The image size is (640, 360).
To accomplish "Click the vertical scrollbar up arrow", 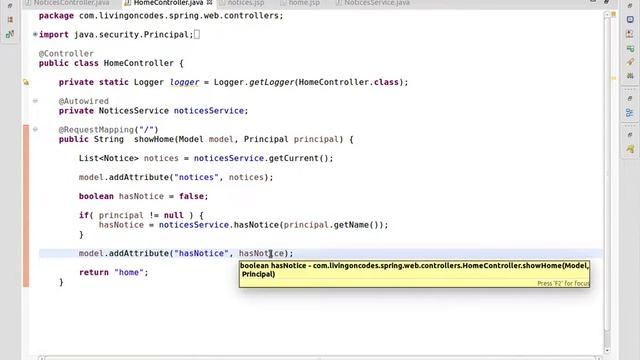I will pyautogui.click(x=607, y=14).
